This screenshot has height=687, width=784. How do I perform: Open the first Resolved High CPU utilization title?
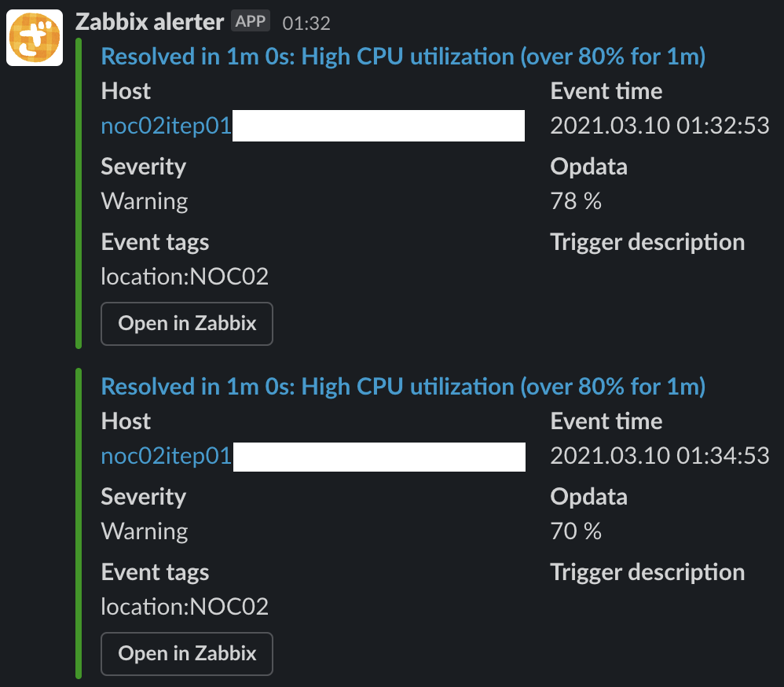click(403, 56)
